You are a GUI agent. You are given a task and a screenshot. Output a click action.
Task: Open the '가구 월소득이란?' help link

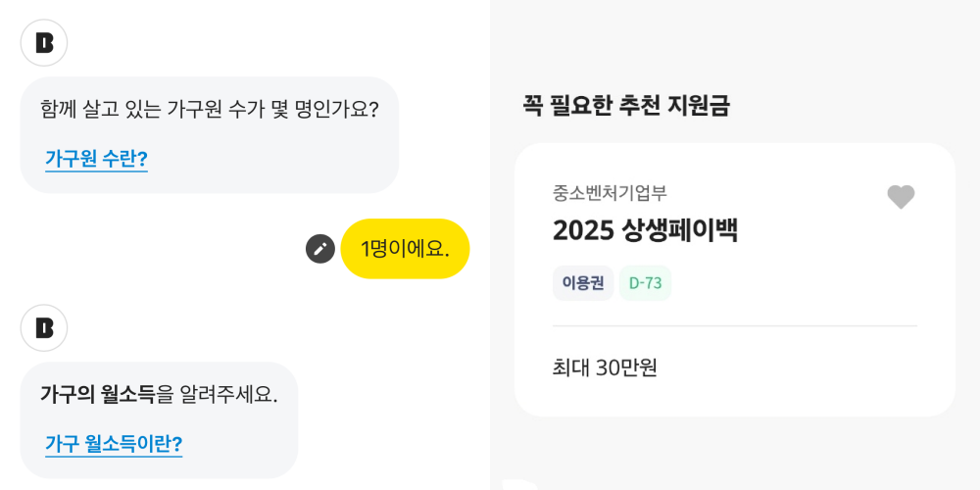click(114, 444)
